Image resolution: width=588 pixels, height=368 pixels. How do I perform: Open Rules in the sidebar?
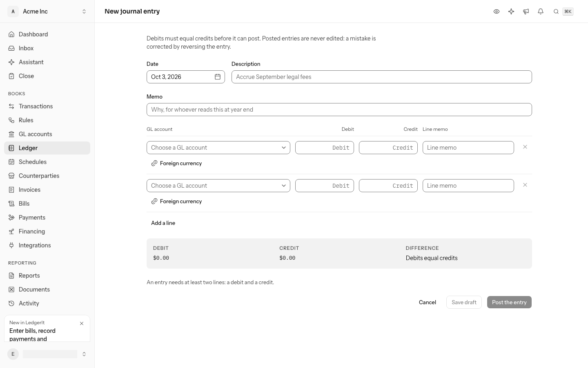point(47,120)
